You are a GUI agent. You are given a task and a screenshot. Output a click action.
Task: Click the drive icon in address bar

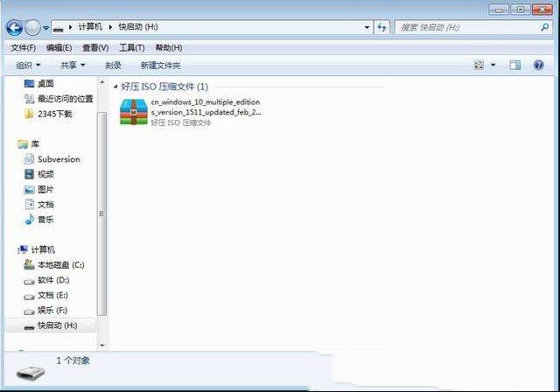pyautogui.click(x=59, y=28)
